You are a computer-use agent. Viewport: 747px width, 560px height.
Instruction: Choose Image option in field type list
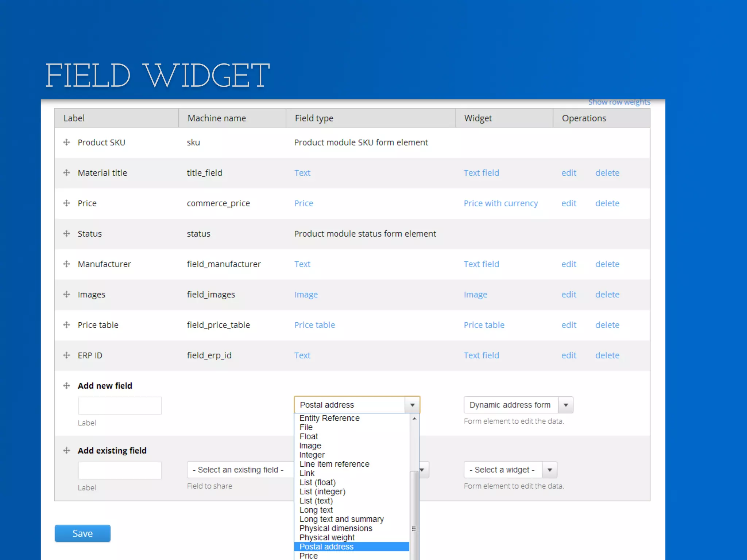click(352, 446)
